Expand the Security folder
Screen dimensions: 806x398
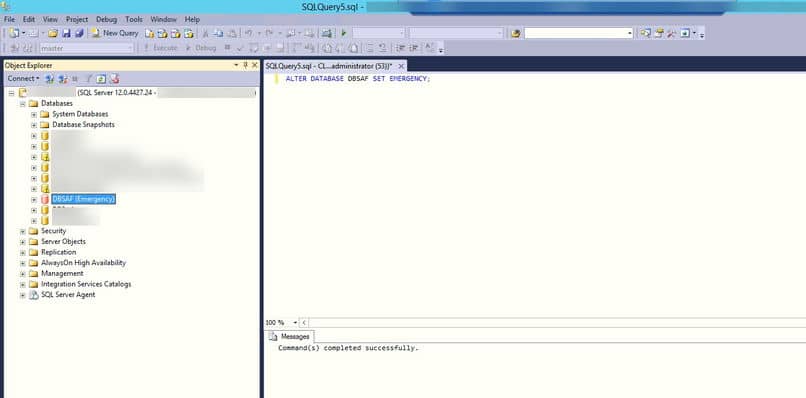[x=23, y=231]
